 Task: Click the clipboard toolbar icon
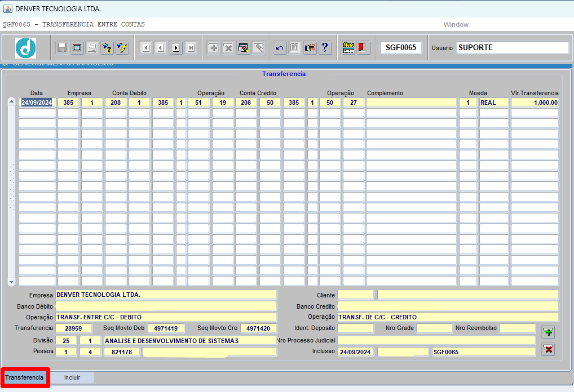pyautogui.click(x=295, y=47)
